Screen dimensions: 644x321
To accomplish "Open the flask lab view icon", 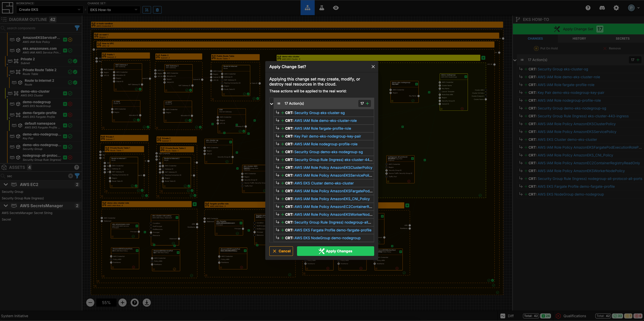I will point(321,8).
